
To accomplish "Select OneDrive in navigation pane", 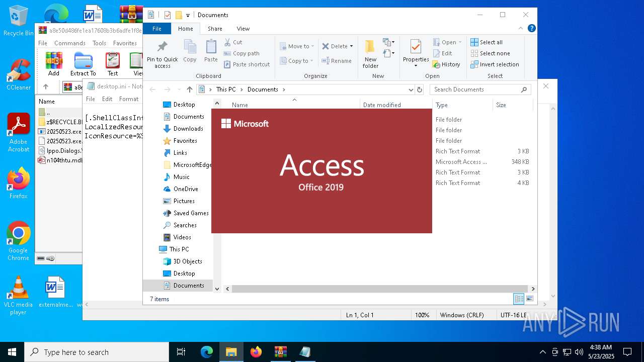I will click(x=185, y=189).
